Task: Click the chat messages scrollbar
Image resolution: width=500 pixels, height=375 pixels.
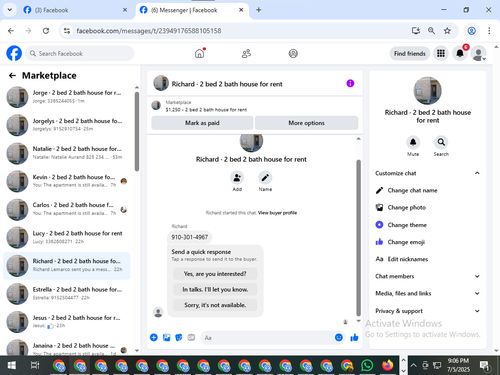Action: click(x=359, y=237)
